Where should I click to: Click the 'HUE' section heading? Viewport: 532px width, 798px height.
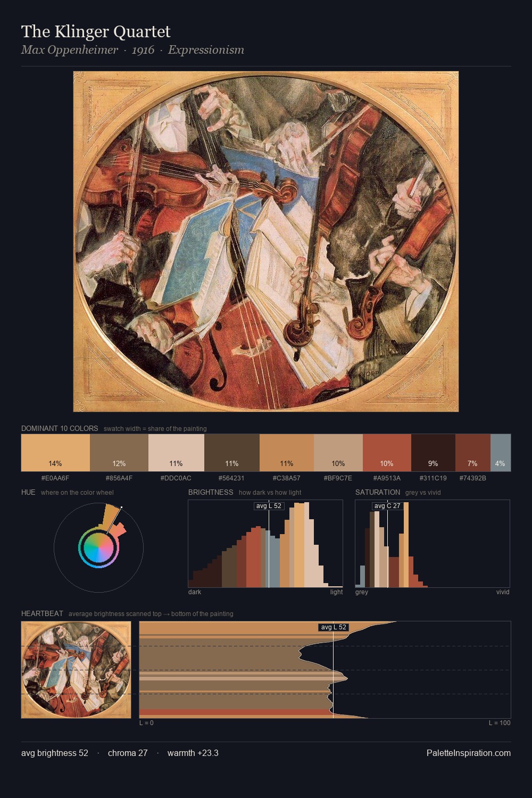[28, 492]
